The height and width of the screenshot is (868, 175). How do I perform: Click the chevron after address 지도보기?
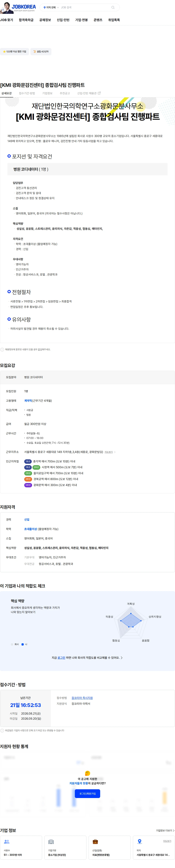[x=115, y=452]
